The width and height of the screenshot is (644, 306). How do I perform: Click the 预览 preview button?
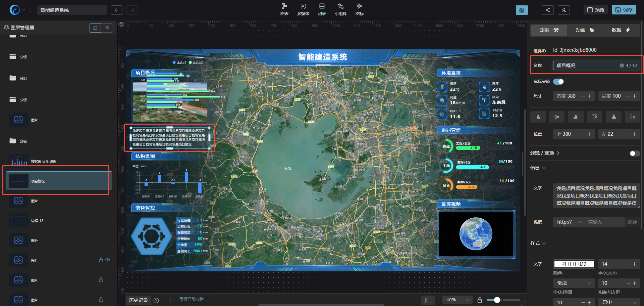coord(596,10)
